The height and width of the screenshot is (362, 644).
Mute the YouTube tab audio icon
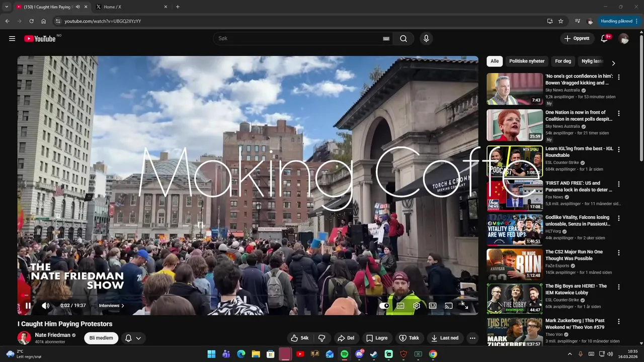point(77,7)
